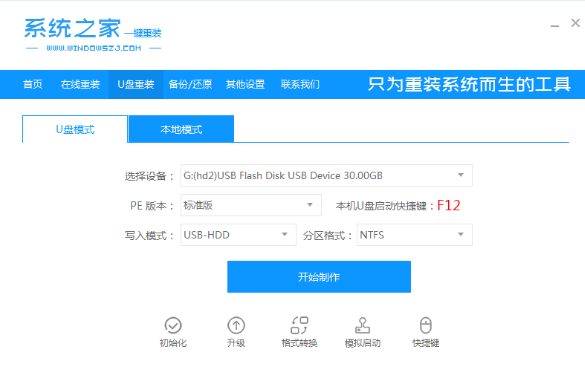Click the 系统之家 logo
The width and height of the screenshot is (585, 374).
[93, 35]
